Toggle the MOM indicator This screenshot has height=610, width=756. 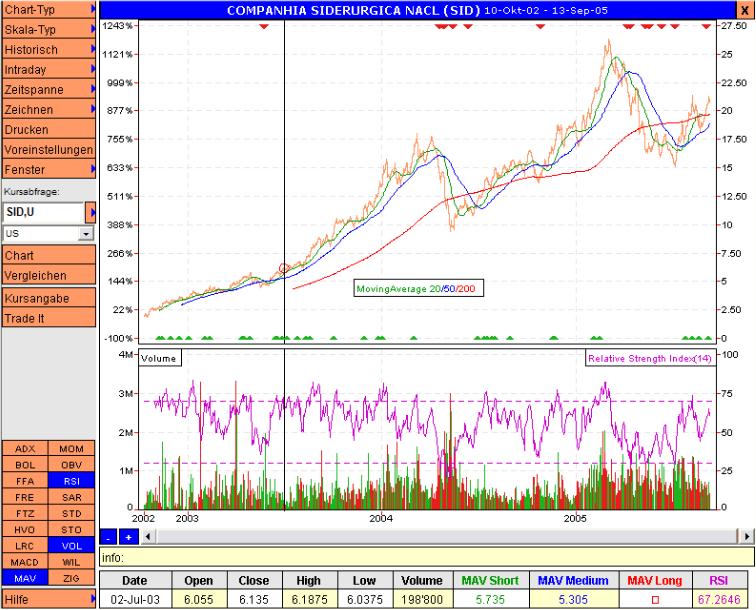tap(71, 448)
